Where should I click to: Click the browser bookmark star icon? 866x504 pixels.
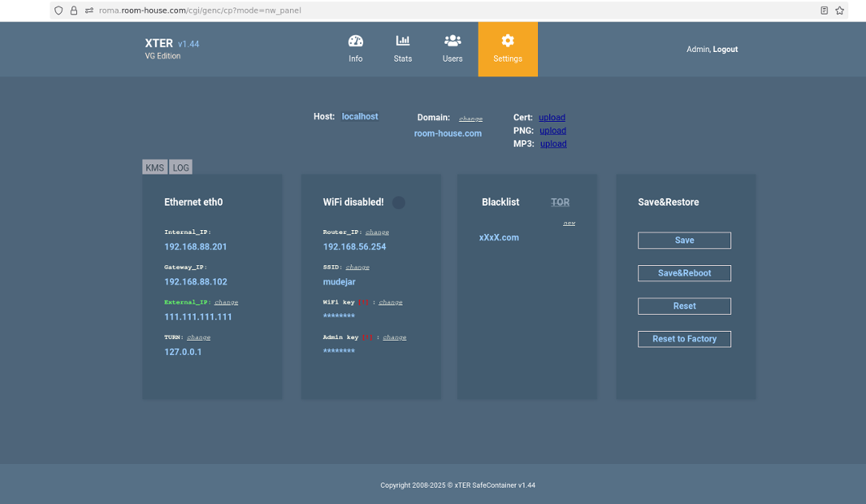click(x=840, y=10)
